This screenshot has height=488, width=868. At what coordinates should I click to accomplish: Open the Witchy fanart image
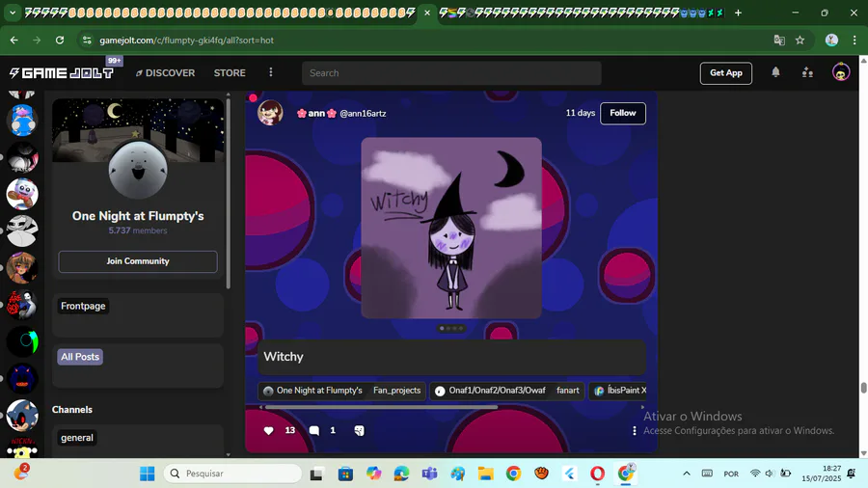click(x=451, y=228)
